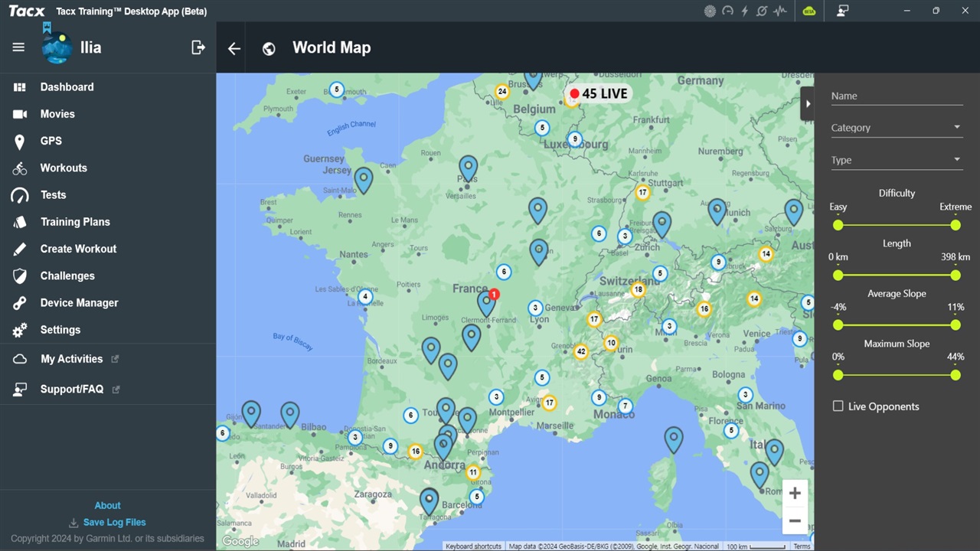Click the cadence sensor icon in title bar
980x551 pixels.
point(762,11)
